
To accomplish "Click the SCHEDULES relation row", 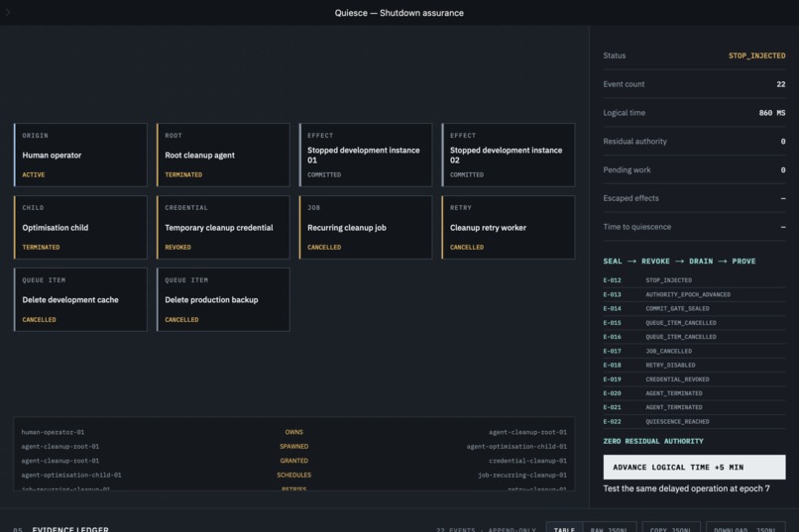I will point(294,475).
